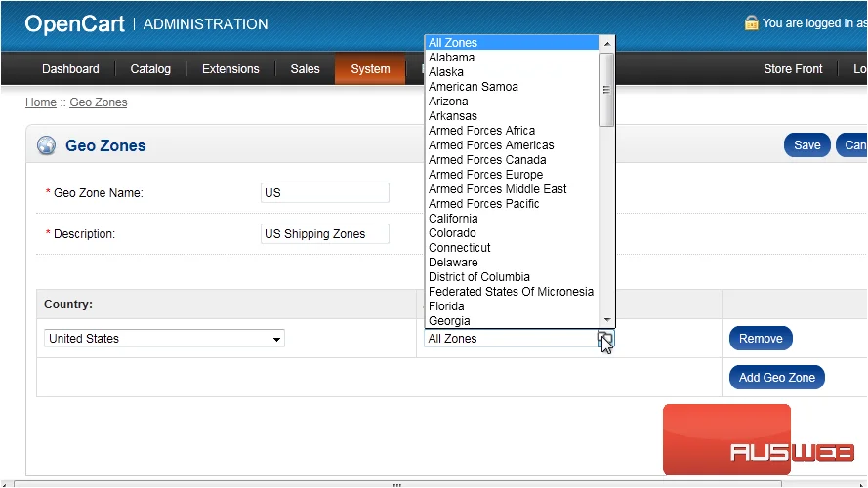Click the Geo Zone Name field
The height and width of the screenshot is (488, 868).
click(x=325, y=192)
